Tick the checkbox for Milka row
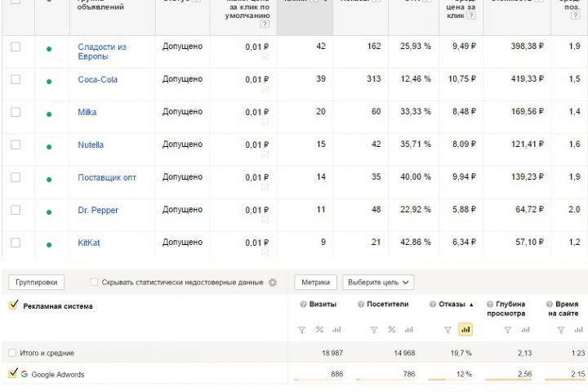Screen dimensions: 588x392 click(x=16, y=112)
